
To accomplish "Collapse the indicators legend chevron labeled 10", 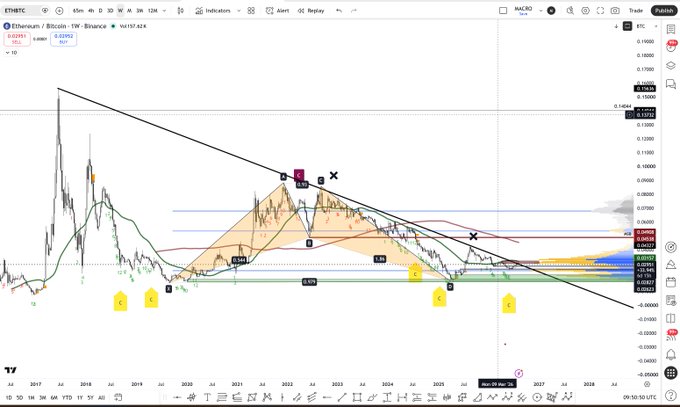I will (x=11, y=53).
